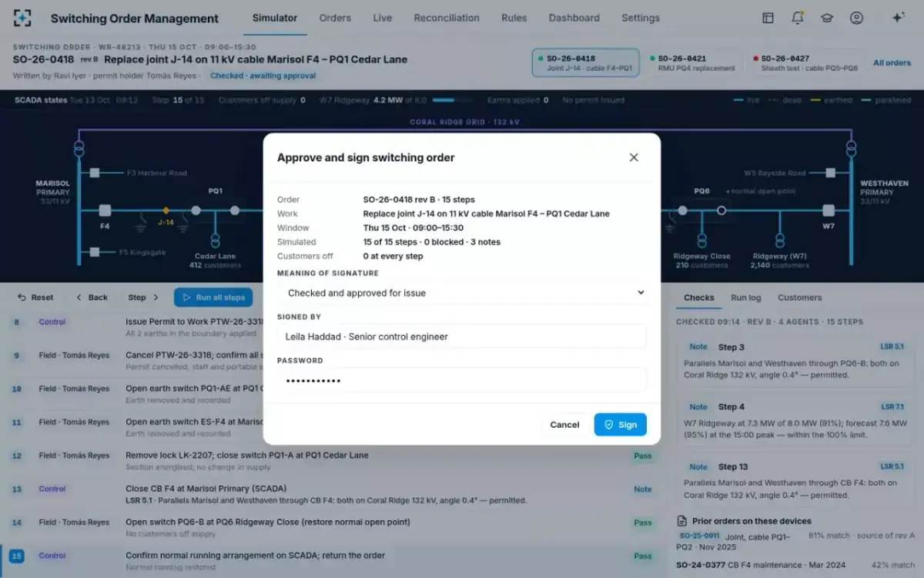The width and height of the screenshot is (924, 578).
Task: Open the layout panel icon
Action: coord(768,18)
